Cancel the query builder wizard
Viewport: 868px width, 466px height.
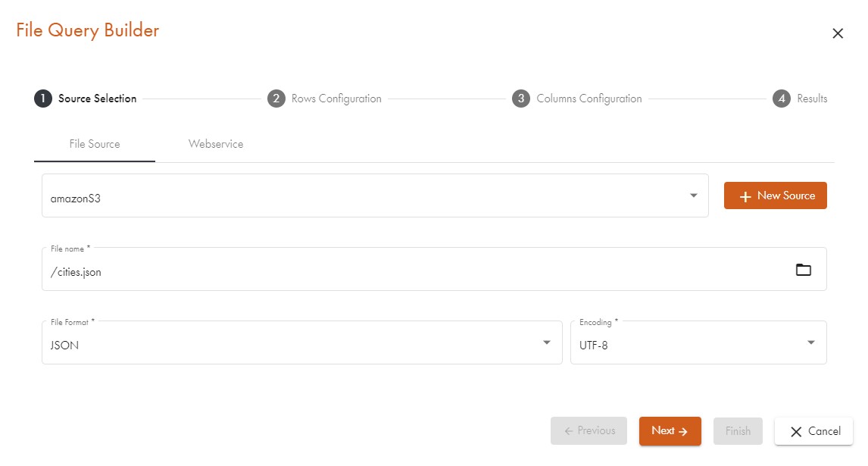click(x=813, y=431)
